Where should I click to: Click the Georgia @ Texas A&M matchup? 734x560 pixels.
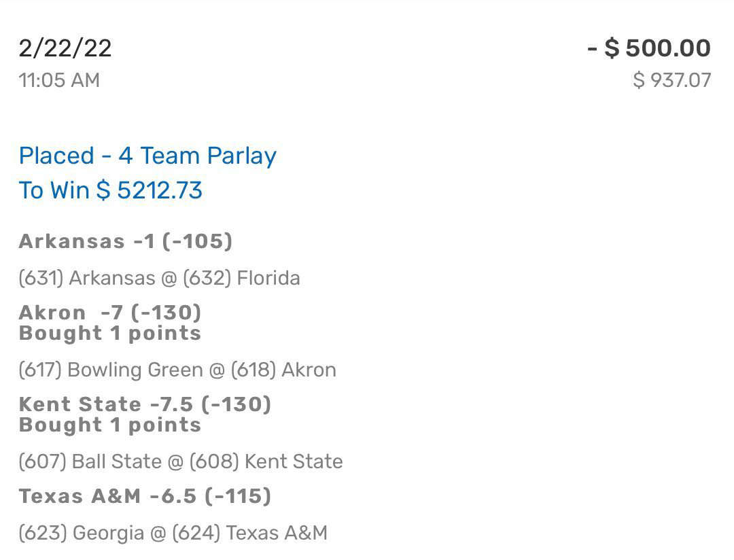click(x=173, y=533)
